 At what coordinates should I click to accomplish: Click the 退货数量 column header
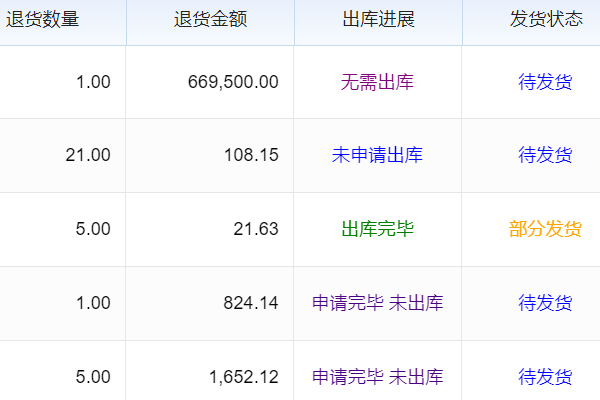[x=43, y=20]
